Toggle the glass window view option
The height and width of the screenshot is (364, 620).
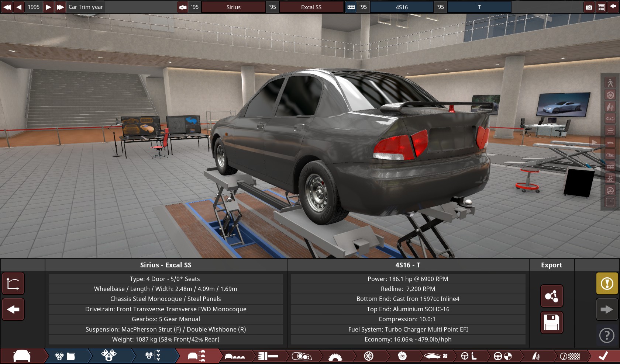click(x=610, y=202)
